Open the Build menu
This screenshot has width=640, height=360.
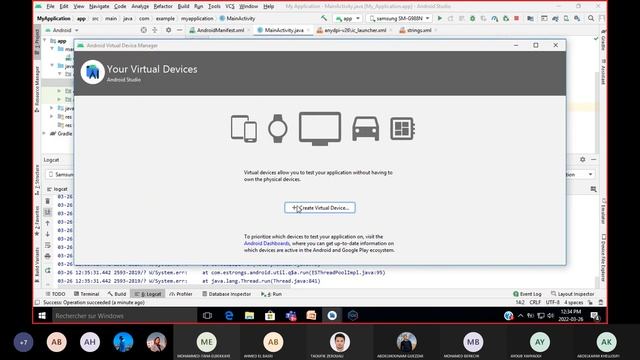pyautogui.click(x=183, y=7)
